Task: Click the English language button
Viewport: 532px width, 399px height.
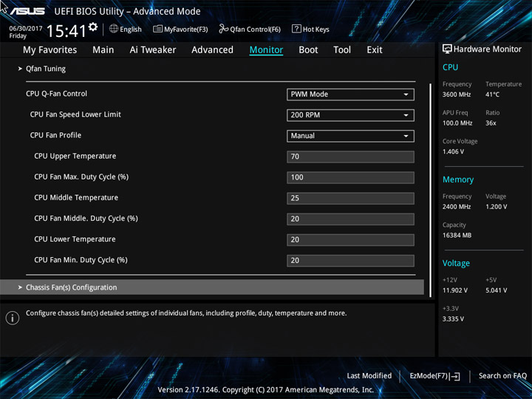Action: click(126, 29)
